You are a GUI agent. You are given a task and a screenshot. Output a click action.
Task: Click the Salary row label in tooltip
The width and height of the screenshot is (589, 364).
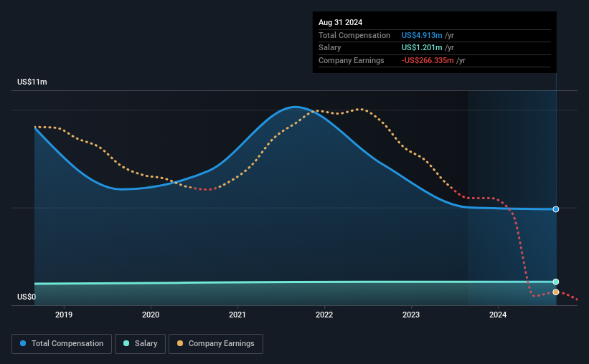tap(330, 48)
